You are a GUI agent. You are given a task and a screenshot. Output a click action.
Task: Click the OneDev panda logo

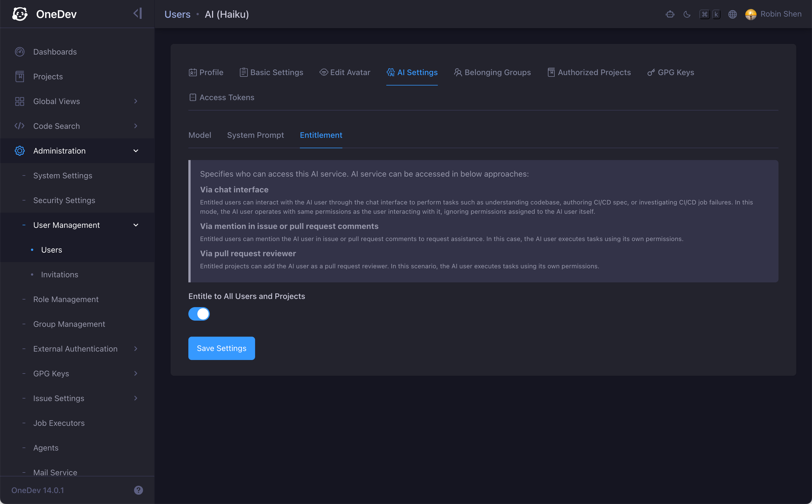(x=20, y=14)
